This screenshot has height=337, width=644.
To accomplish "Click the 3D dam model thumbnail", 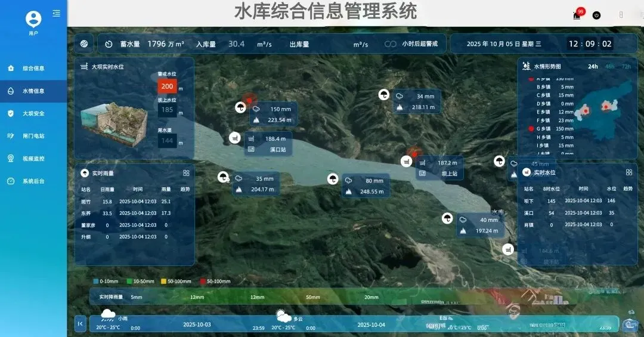I will coord(114,123).
